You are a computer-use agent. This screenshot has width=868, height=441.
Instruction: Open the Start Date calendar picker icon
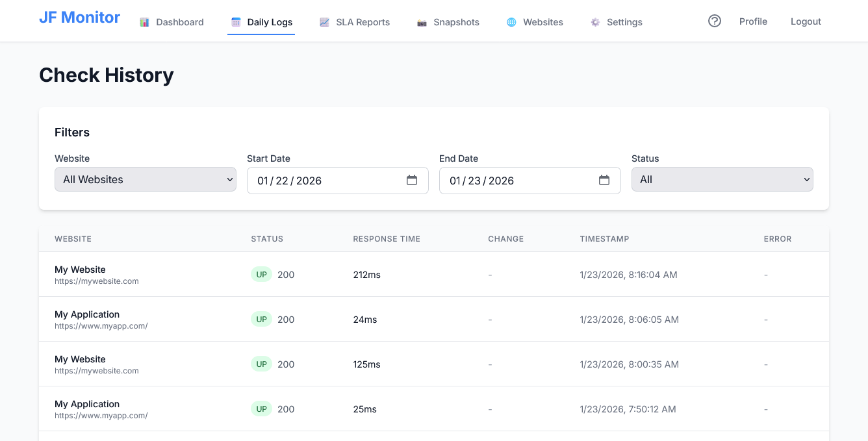pyautogui.click(x=412, y=181)
